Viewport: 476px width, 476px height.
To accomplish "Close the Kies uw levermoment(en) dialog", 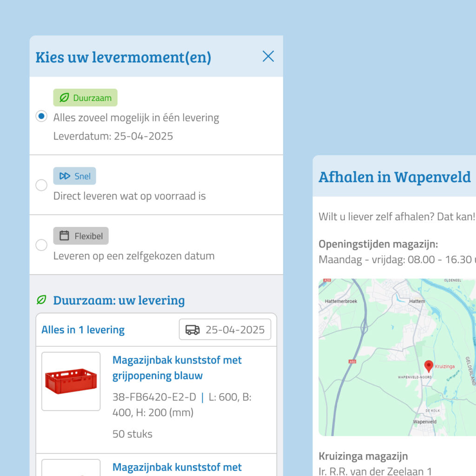I will 268,56.
